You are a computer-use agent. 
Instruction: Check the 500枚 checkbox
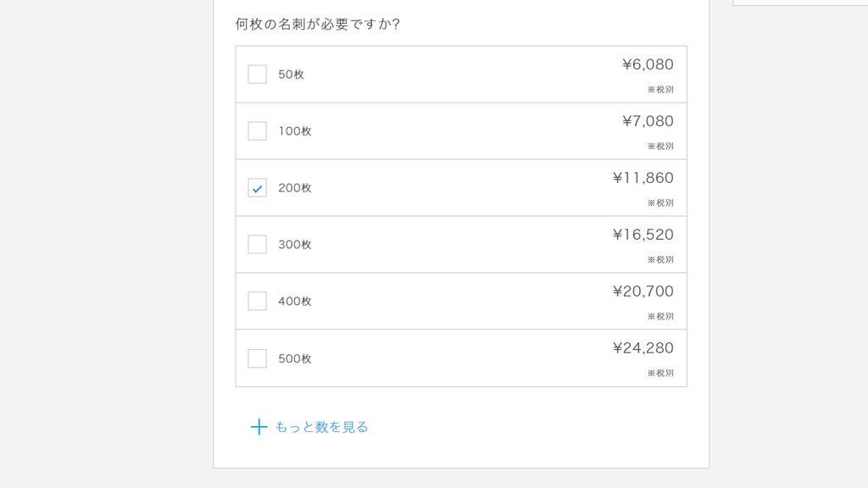257,358
